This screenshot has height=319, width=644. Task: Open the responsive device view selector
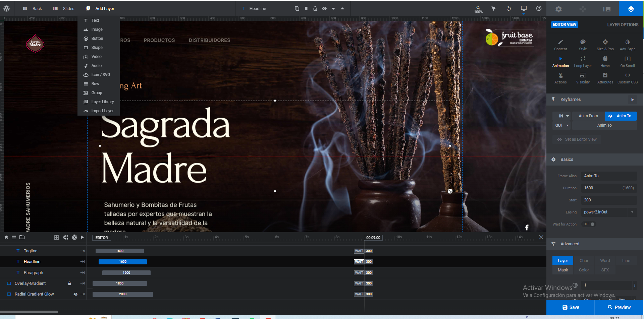click(x=524, y=9)
